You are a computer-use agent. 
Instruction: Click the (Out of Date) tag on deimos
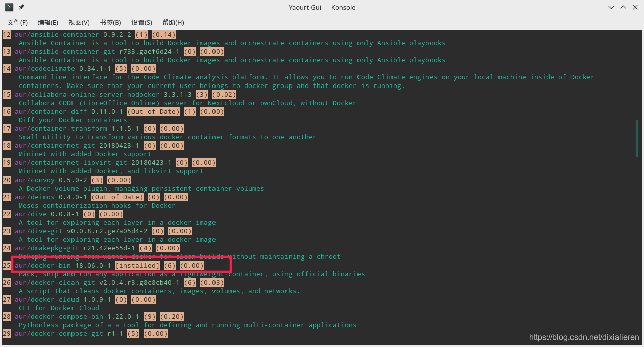click(117, 197)
